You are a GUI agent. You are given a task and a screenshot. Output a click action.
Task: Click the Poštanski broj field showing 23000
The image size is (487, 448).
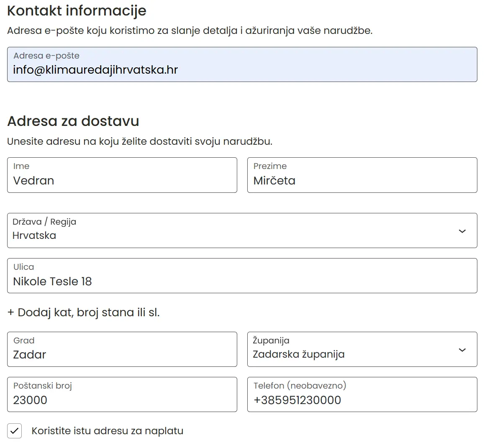[x=122, y=394]
